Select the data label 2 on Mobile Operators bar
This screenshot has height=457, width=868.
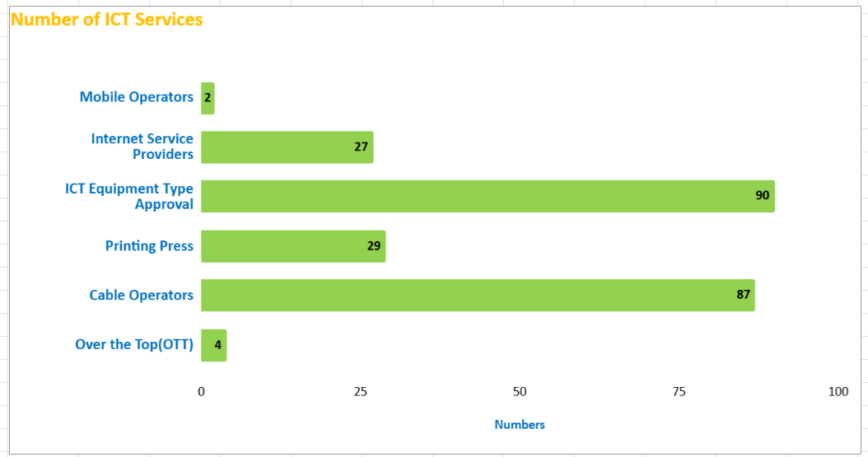pyautogui.click(x=208, y=97)
